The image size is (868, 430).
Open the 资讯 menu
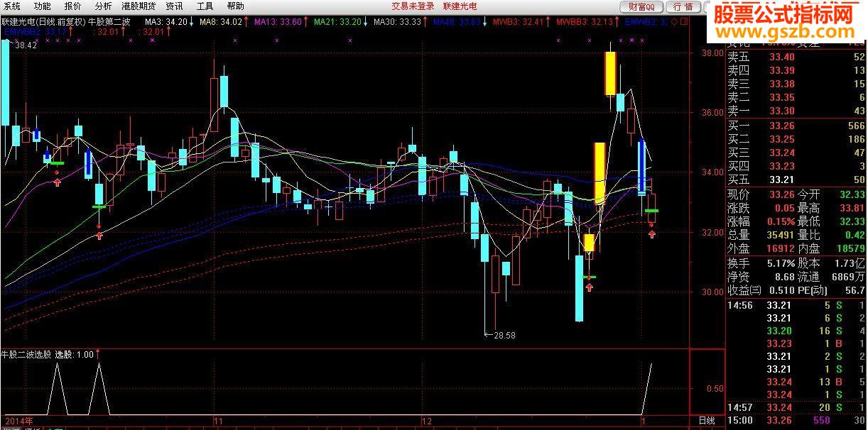tap(174, 6)
